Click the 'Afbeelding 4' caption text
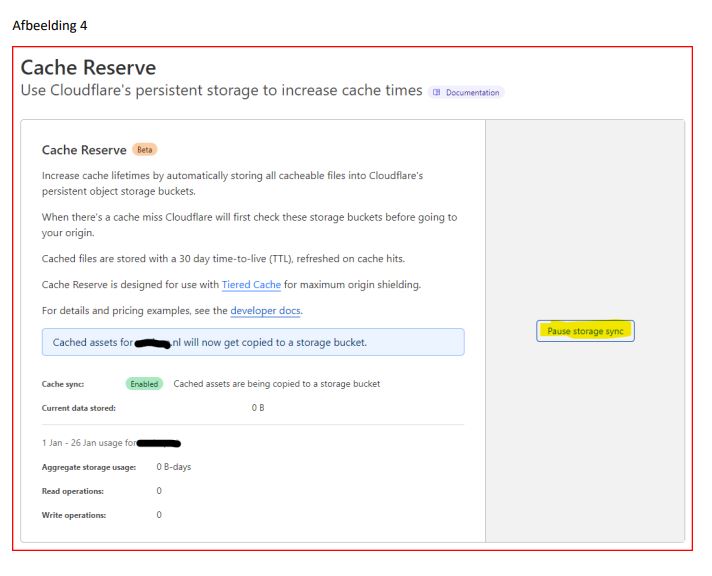 49,25
